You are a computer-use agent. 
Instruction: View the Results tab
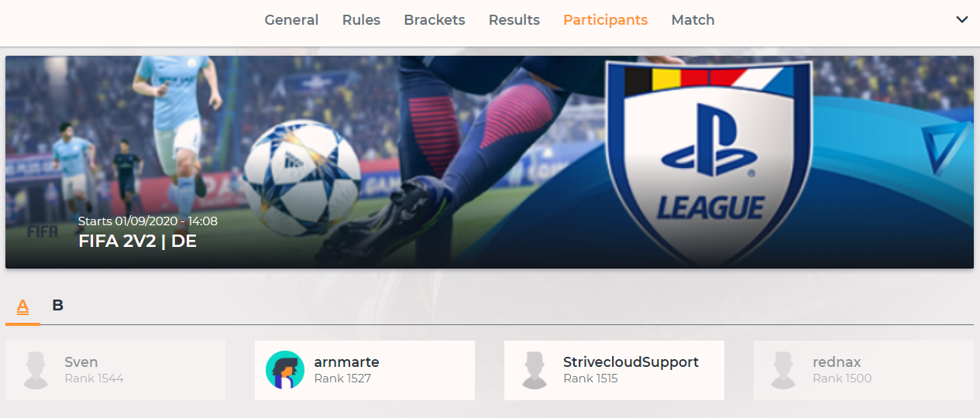pyautogui.click(x=514, y=20)
